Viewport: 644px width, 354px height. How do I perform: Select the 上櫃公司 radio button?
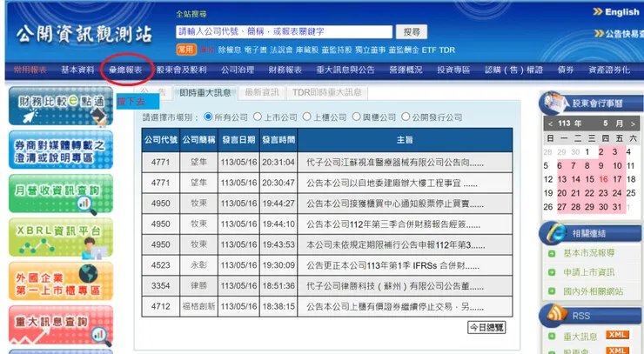point(307,117)
